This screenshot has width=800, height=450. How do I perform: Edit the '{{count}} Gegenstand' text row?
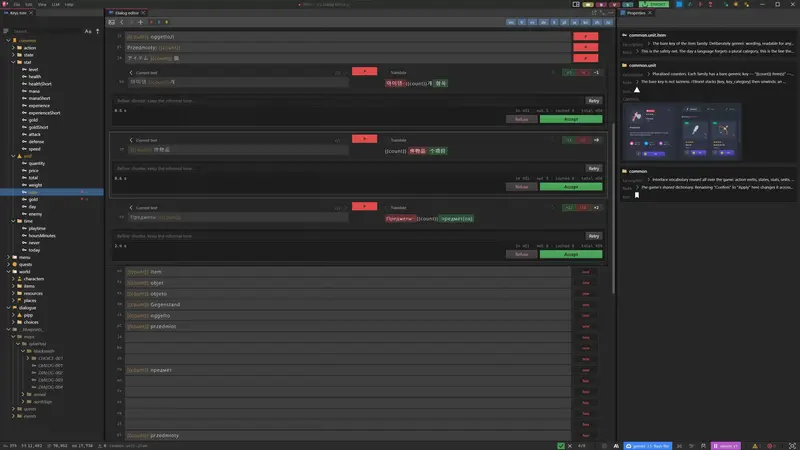tap(348, 305)
